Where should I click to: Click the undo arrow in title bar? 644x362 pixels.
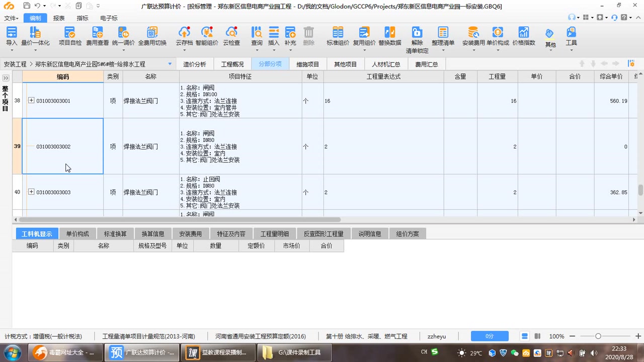37,6
